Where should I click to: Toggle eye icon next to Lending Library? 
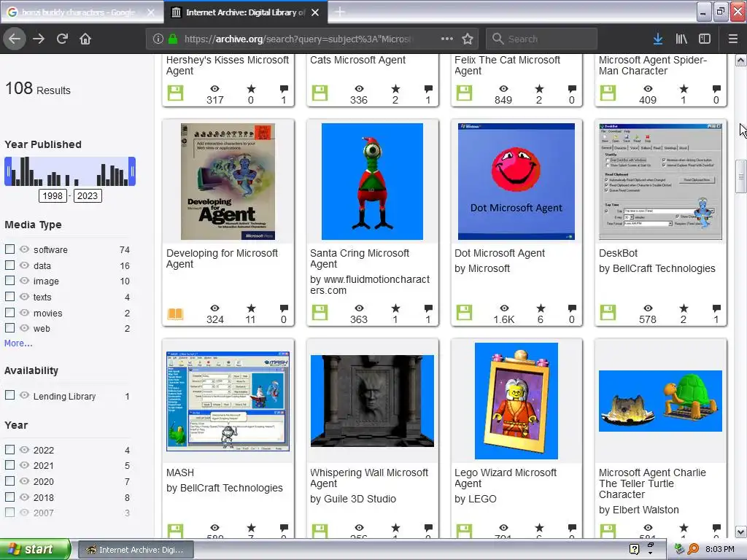pyautogui.click(x=24, y=395)
